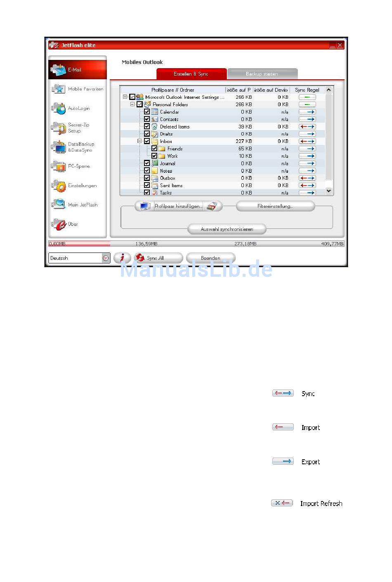Switch to the Backup starten tab
Screen dimensions: 392x582
point(262,74)
